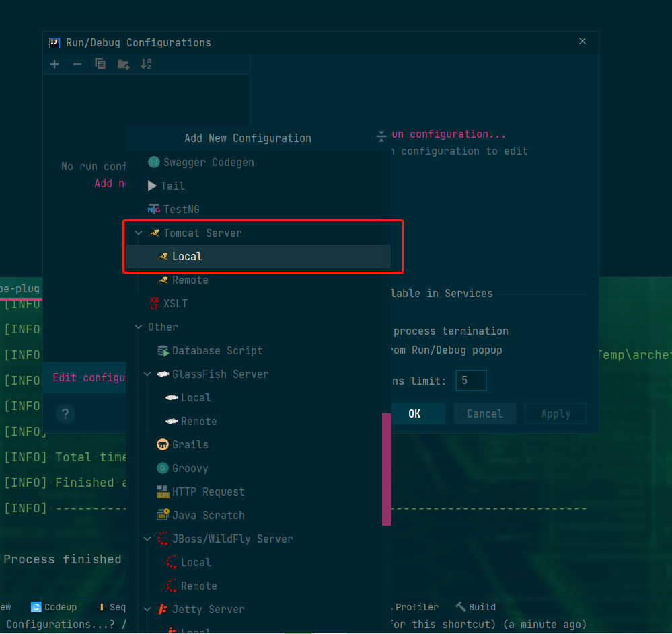The height and width of the screenshot is (634, 672).
Task: Choose HTTP Request configuration type
Action: (x=258, y=491)
